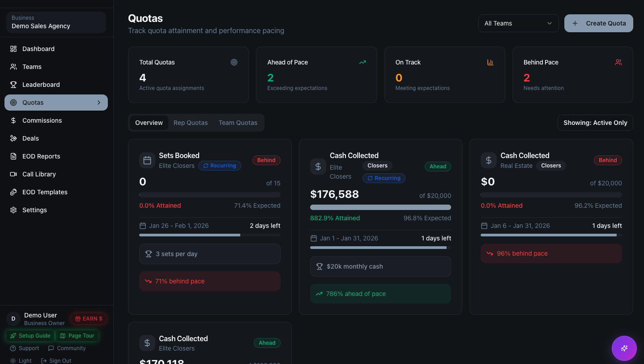Click the purple AI sparkle assistant button
The height and width of the screenshot is (364, 644).
(x=624, y=348)
